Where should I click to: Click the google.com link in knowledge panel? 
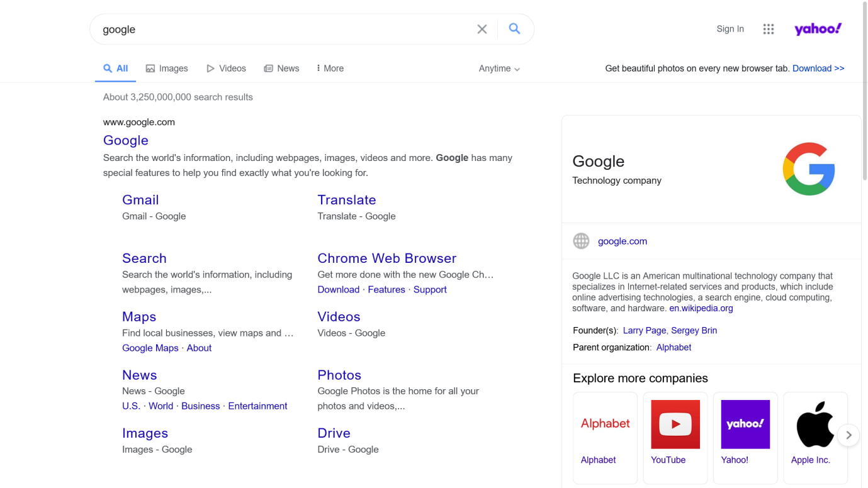pos(623,241)
